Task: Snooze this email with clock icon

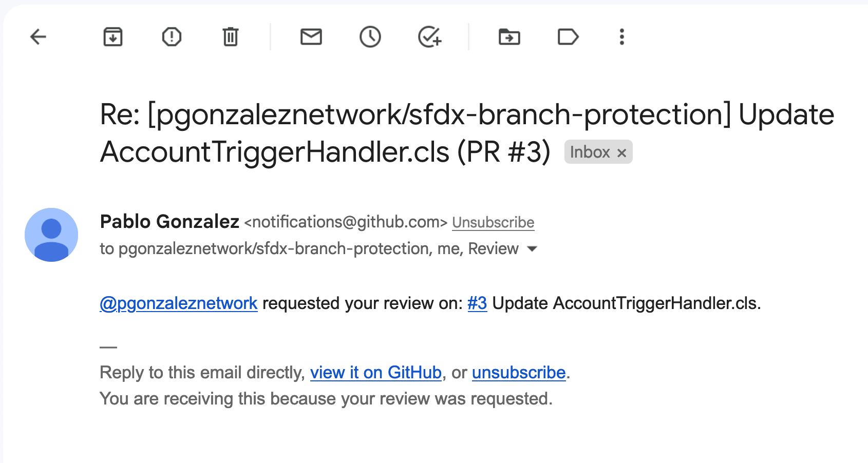Action: (370, 37)
